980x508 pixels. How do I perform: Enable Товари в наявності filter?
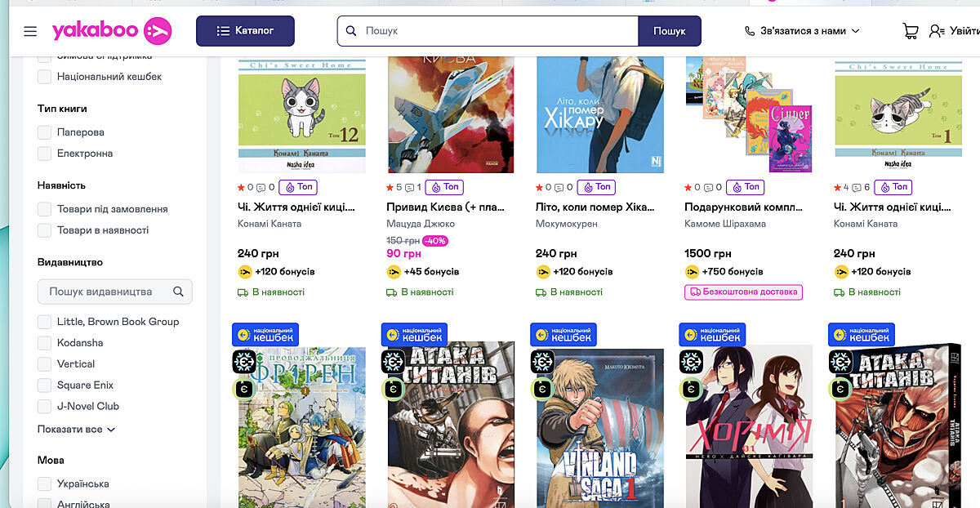44,230
